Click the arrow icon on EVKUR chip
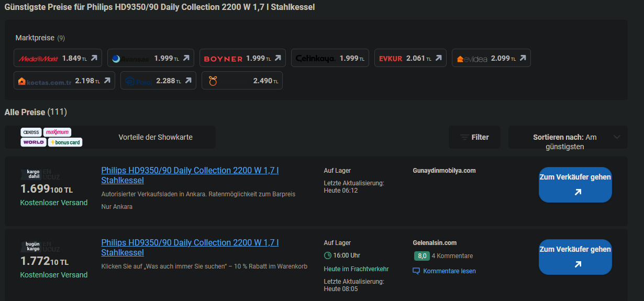The height and width of the screenshot is (301, 644). pos(438,58)
